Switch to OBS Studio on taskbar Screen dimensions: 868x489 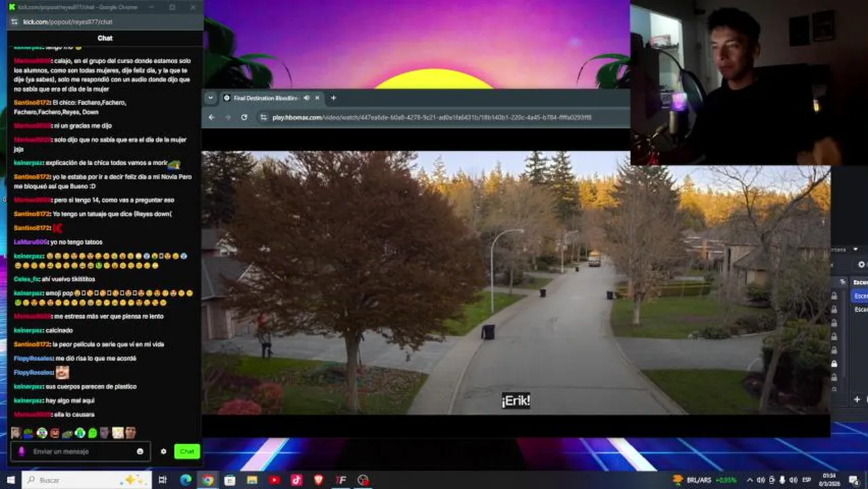point(363,480)
